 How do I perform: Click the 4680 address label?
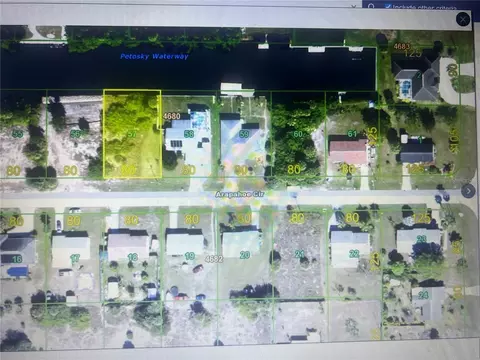coord(172,116)
